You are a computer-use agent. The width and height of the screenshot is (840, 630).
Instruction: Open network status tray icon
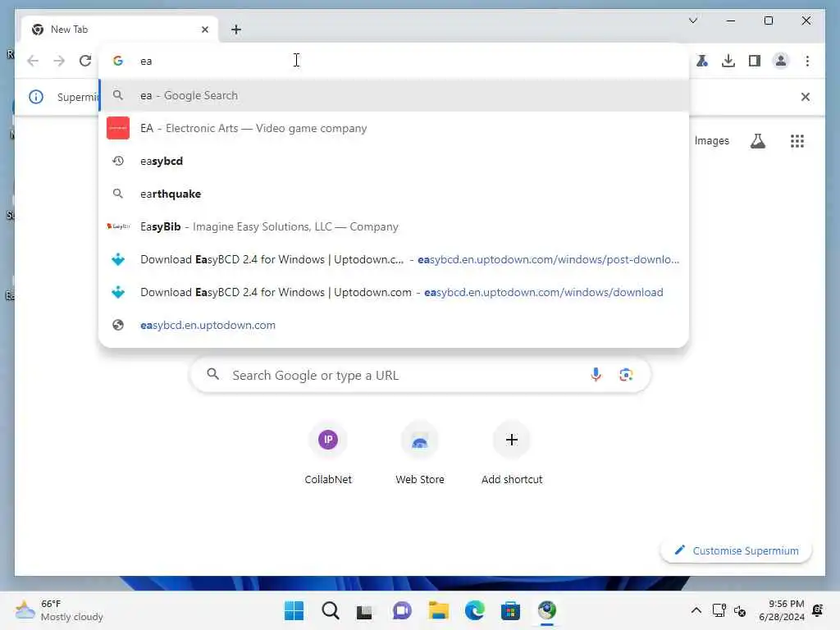point(719,610)
